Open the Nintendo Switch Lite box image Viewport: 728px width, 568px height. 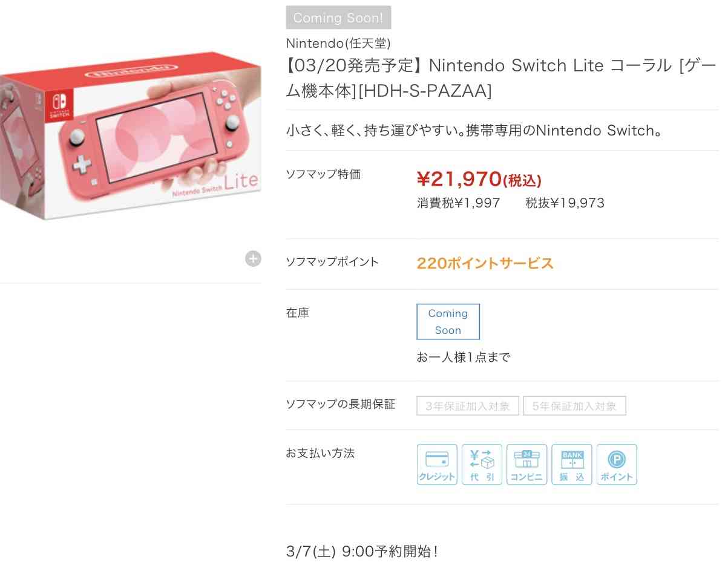(x=130, y=136)
